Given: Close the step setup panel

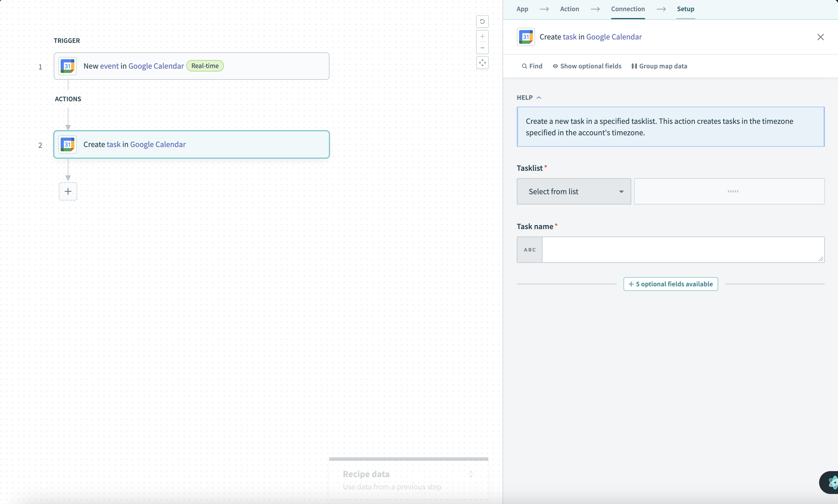Looking at the screenshot, I should pos(820,37).
